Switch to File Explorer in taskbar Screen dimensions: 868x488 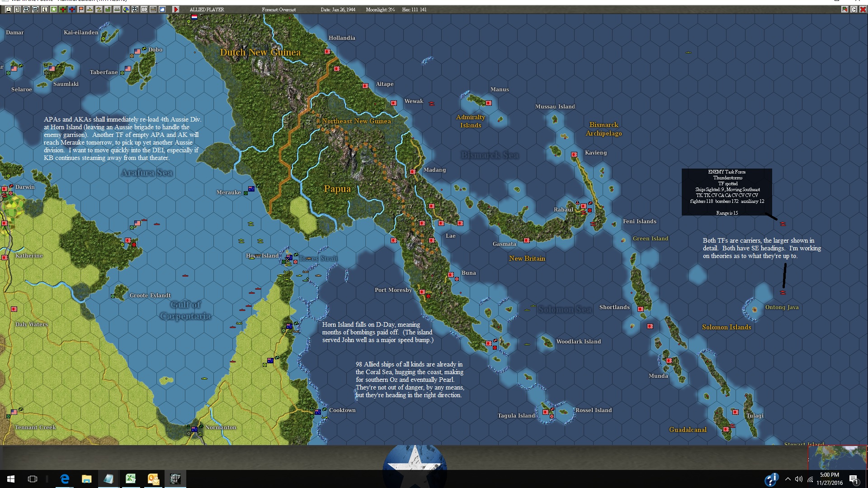pos(86,479)
